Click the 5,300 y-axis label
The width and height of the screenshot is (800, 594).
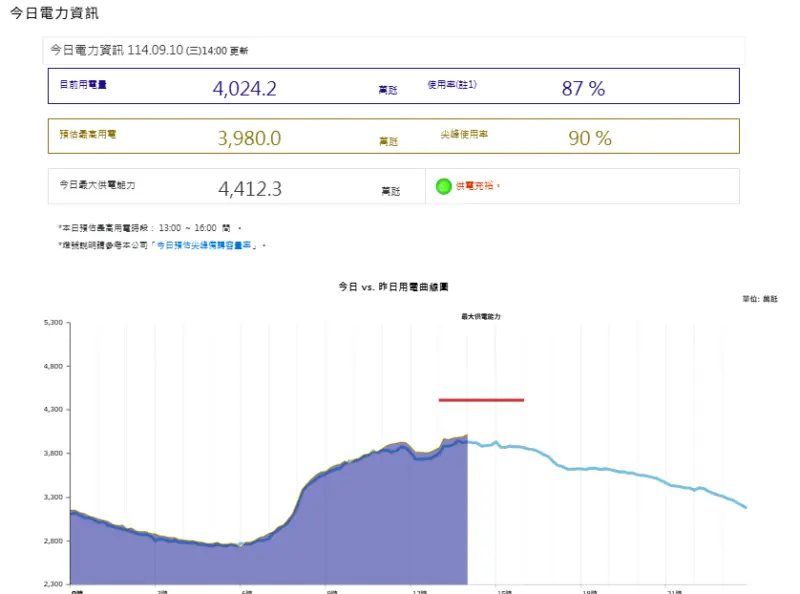pos(53,323)
